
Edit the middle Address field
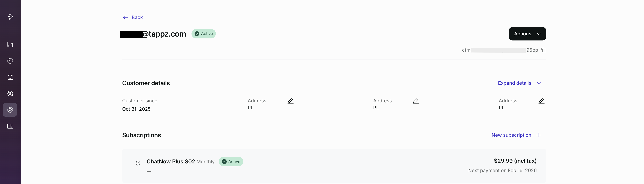[x=416, y=101]
